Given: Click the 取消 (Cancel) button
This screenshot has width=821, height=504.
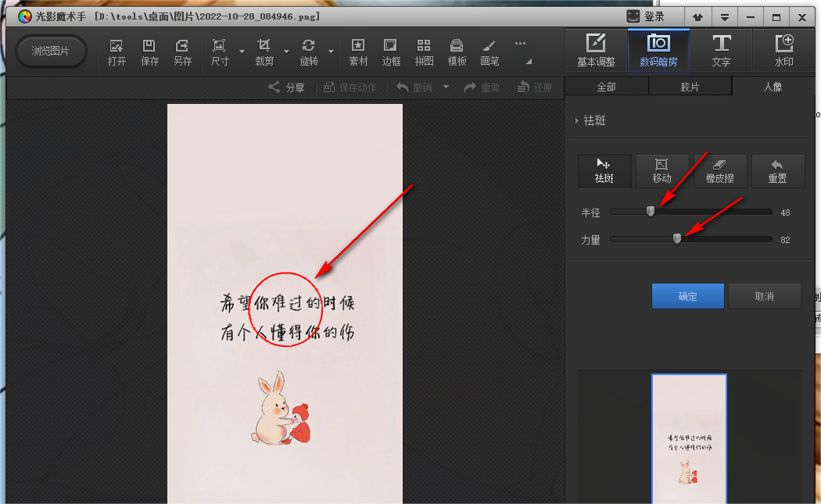Looking at the screenshot, I should tap(764, 296).
